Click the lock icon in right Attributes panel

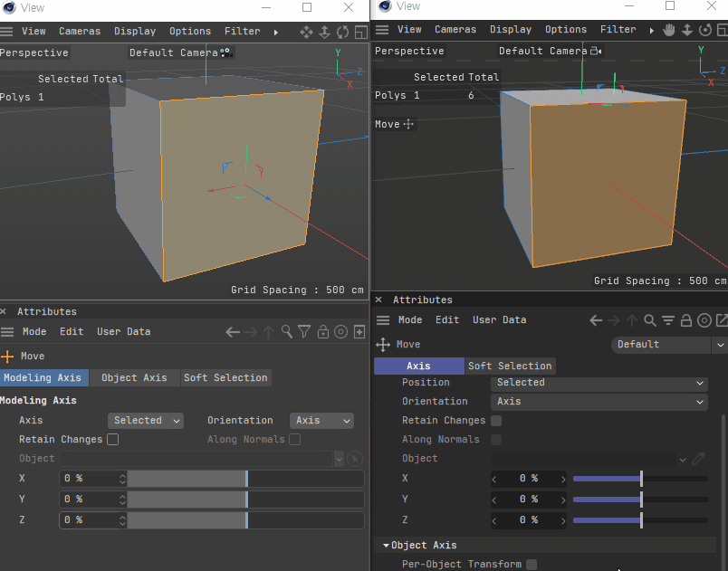point(686,320)
